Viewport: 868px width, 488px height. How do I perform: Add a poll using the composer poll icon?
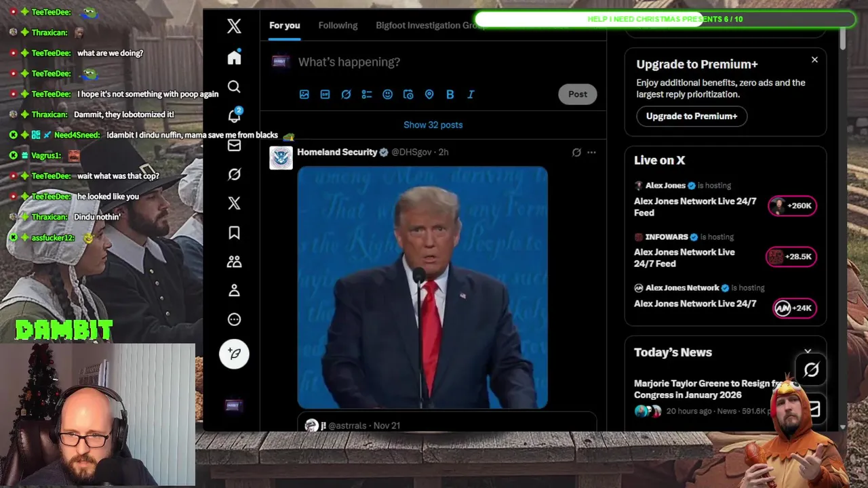pyautogui.click(x=367, y=94)
